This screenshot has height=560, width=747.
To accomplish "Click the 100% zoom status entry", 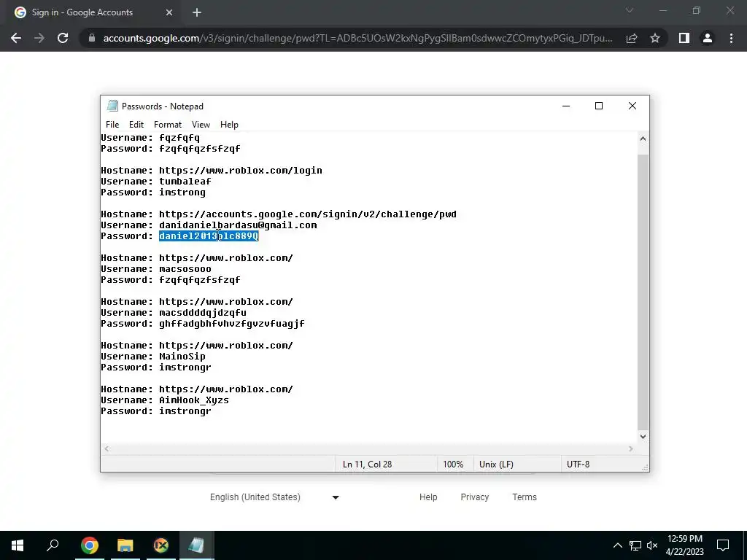I will [x=453, y=464].
